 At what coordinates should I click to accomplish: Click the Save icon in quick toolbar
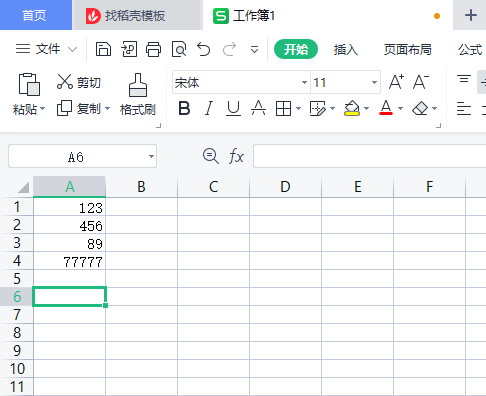pos(103,49)
